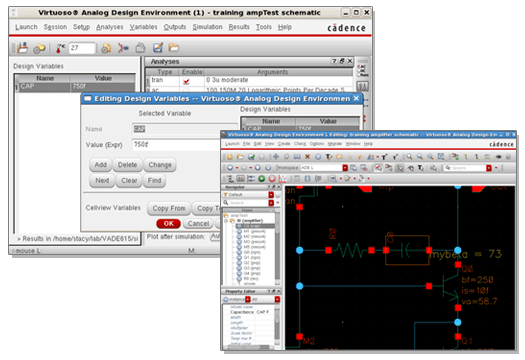Click the green run simulation icon
The width and height of the screenshot is (525, 360).
261,179
